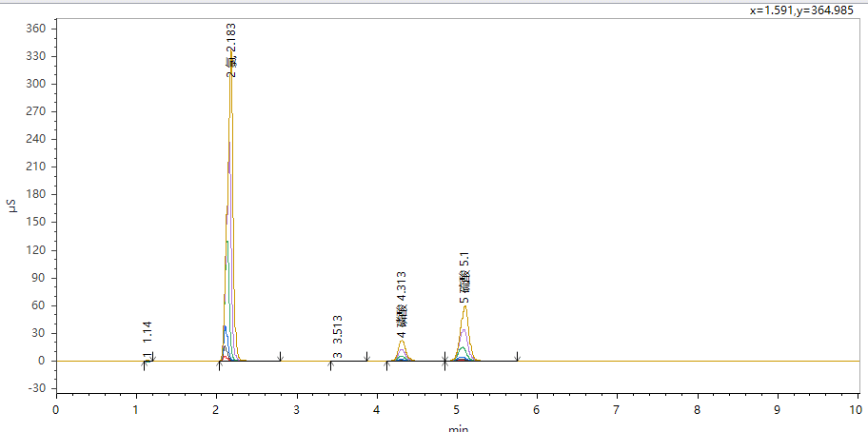868x432 pixels.
Task: Click integration start marker before peak 2
Action: (219, 364)
